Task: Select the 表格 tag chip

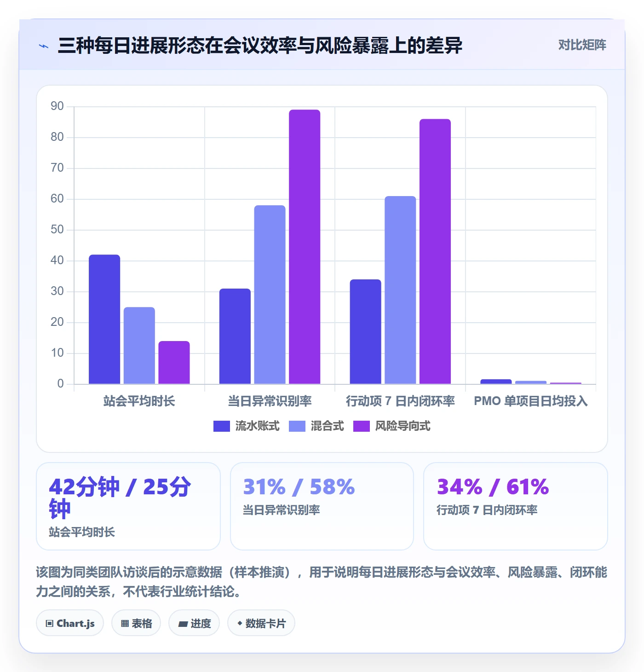Action: [x=136, y=623]
